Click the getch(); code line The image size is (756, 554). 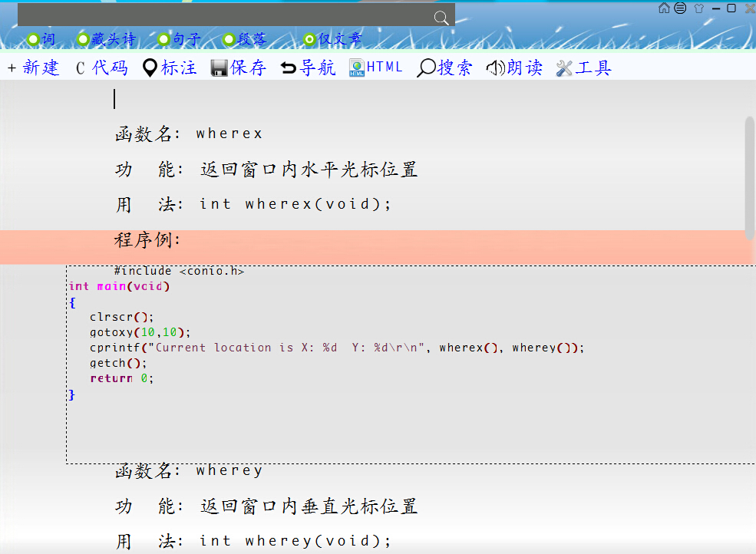coord(118,363)
